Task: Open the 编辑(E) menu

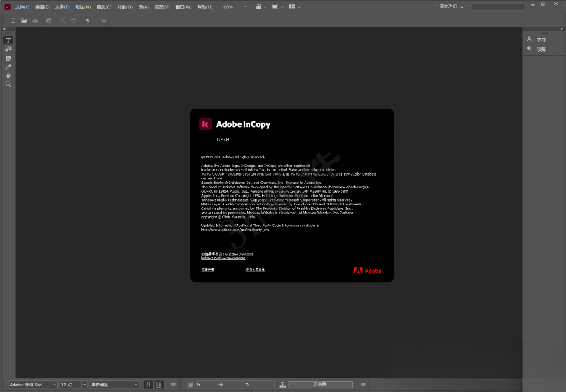Action: click(42, 7)
